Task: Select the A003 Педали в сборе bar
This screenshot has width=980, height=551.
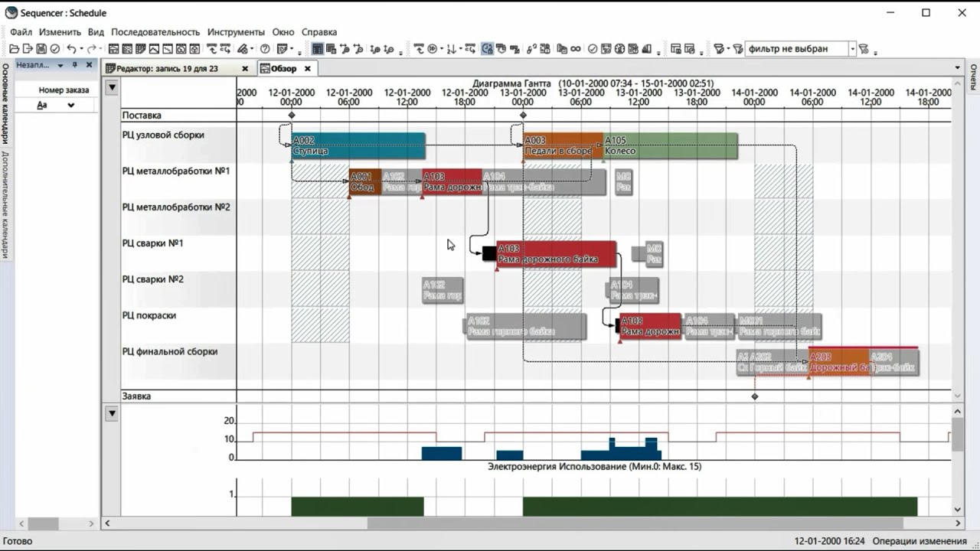Action: 563,145
